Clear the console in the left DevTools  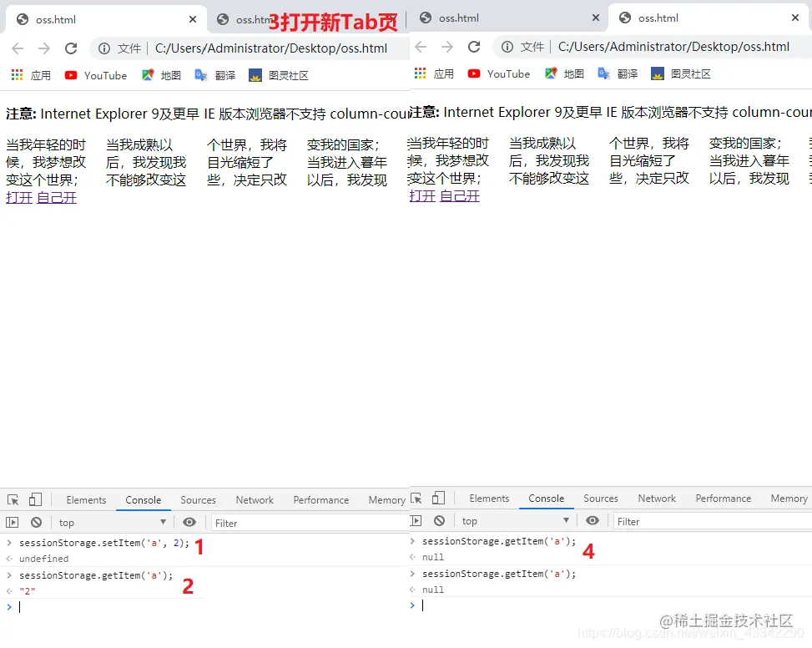pos(34,522)
